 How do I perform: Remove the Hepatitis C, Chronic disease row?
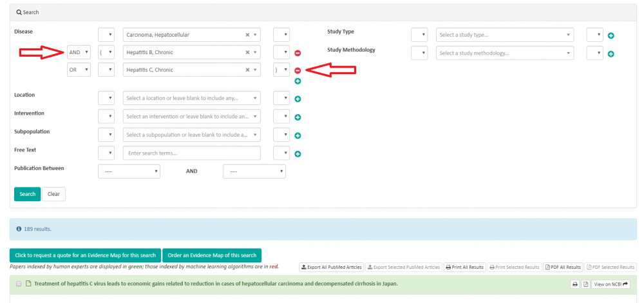(x=298, y=70)
